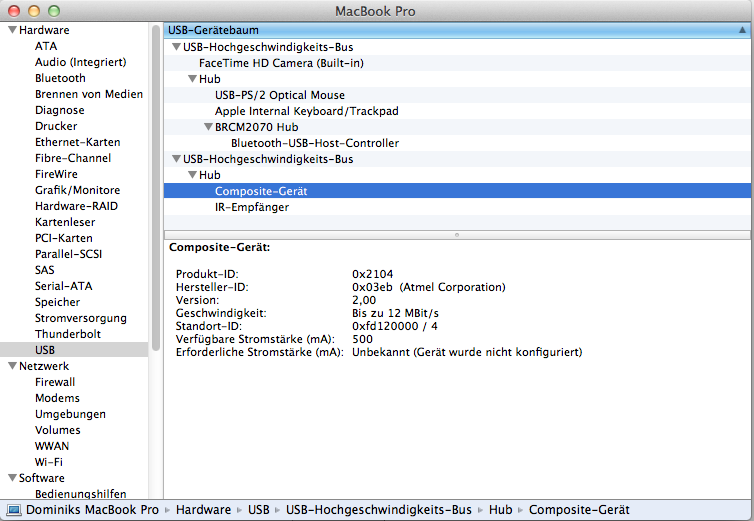Collapse the first USB-Hochgeschwindigkeits-Bus triangle
This screenshot has width=754, height=521.
[176, 47]
